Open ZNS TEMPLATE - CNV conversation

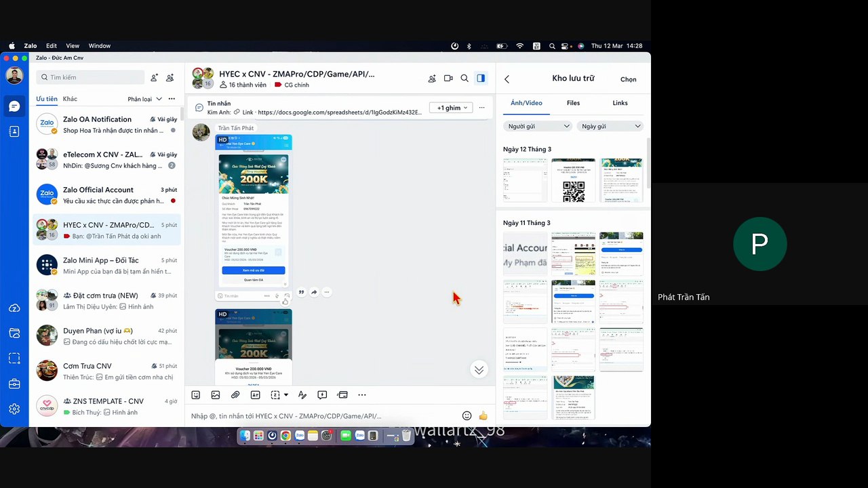pyautogui.click(x=106, y=407)
